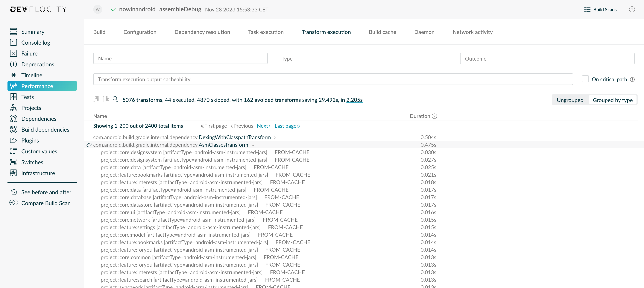Open the Failure section icon
Image resolution: width=644 pixels, height=288 pixels.
13,53
